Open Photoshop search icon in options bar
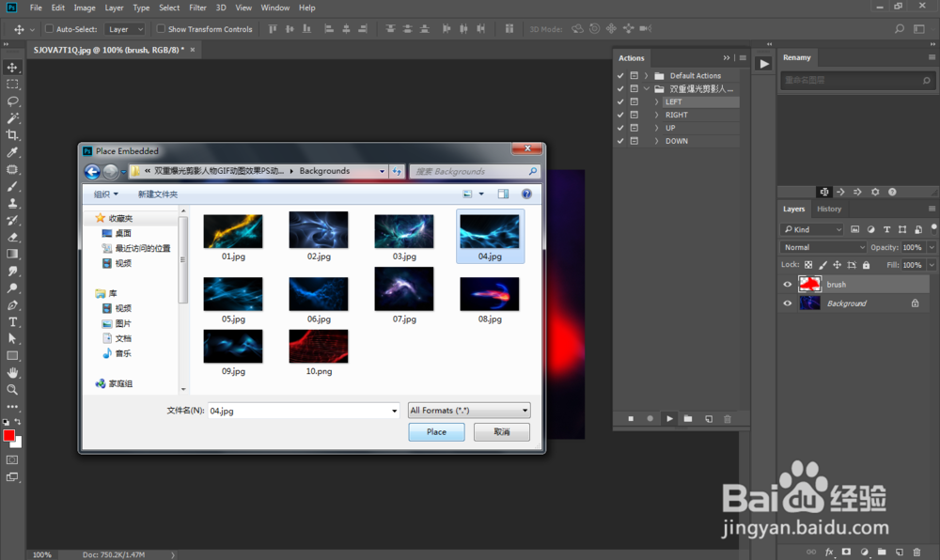The width and height of the screenshot is (940, 560). 900,29
